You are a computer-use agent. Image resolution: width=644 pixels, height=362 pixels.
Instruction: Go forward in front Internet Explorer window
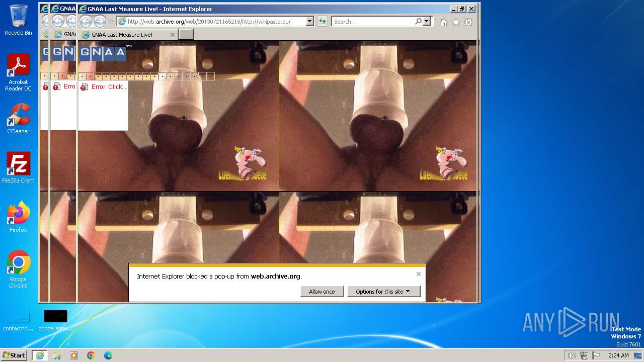100,21
